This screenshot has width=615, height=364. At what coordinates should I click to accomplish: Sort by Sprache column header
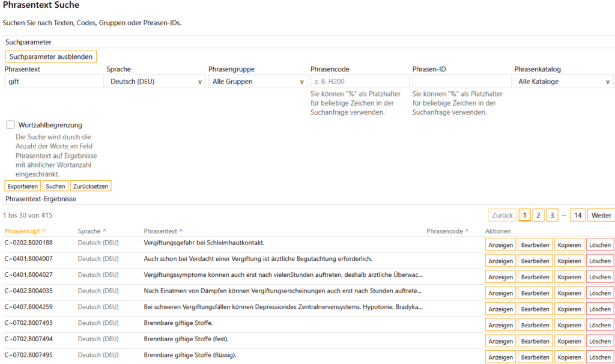(x=92, y=231)
